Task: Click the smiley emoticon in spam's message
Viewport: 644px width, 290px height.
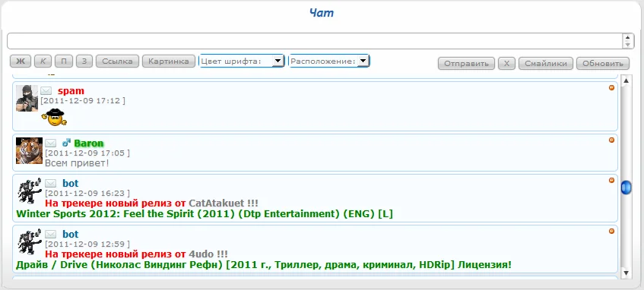Action: (54, 118)
